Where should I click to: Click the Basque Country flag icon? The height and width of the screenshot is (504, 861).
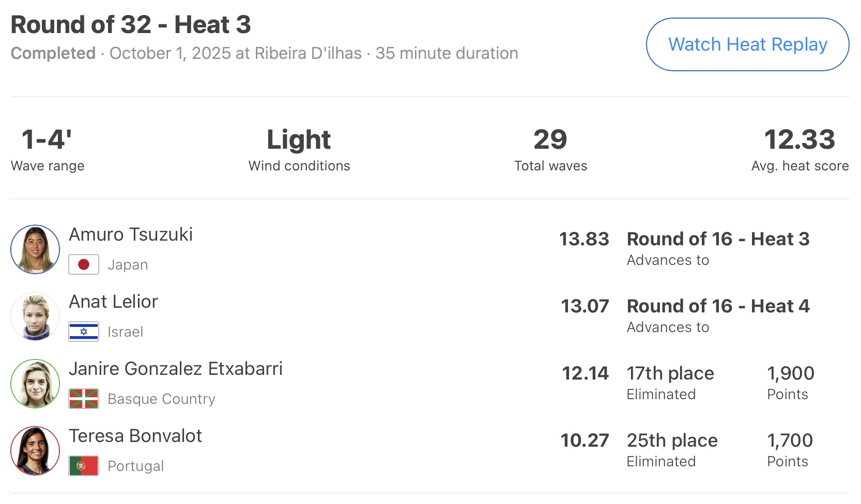click(84, 399)
